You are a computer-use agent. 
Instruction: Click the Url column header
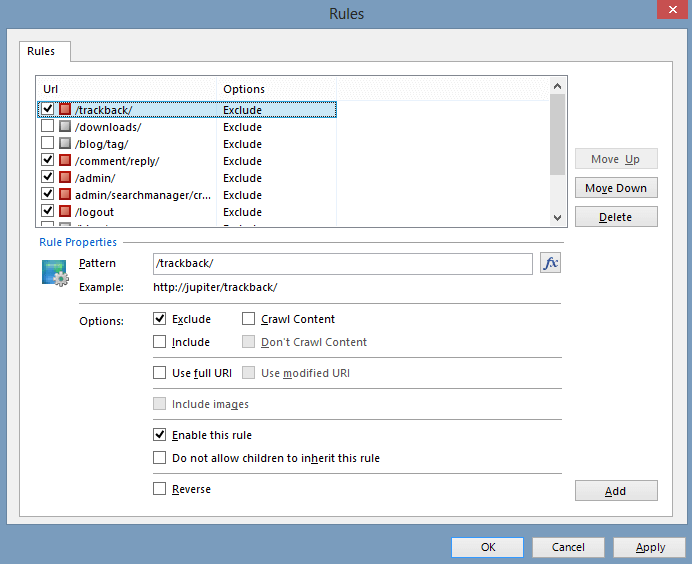[x=127, y=89]
